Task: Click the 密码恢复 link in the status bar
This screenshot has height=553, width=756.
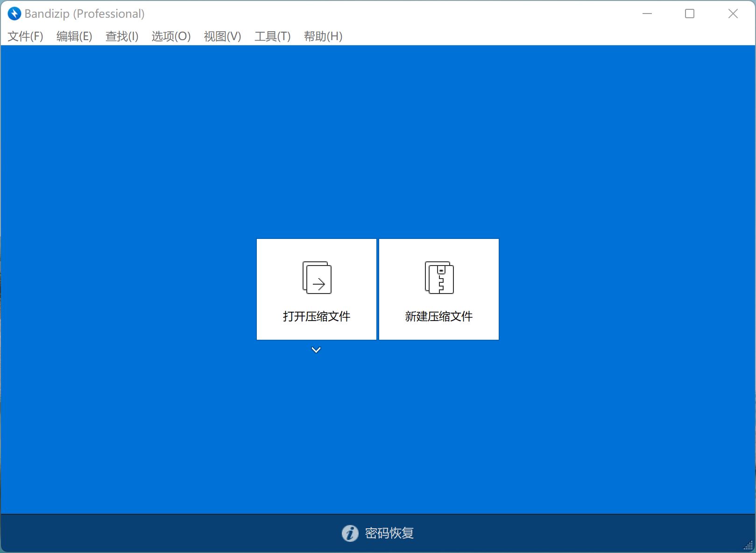Action: (389, 533)
